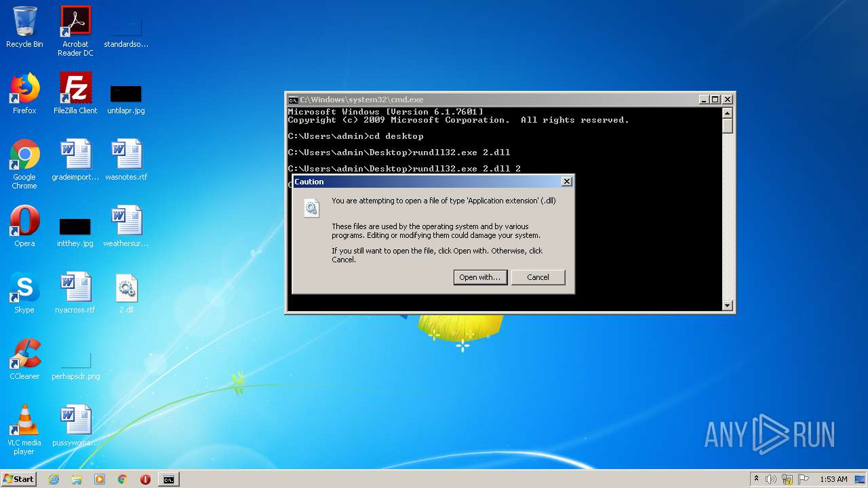Maximize the cmd.exe window
The height and width of the screenshot is (488, 868).
[715, 100]
